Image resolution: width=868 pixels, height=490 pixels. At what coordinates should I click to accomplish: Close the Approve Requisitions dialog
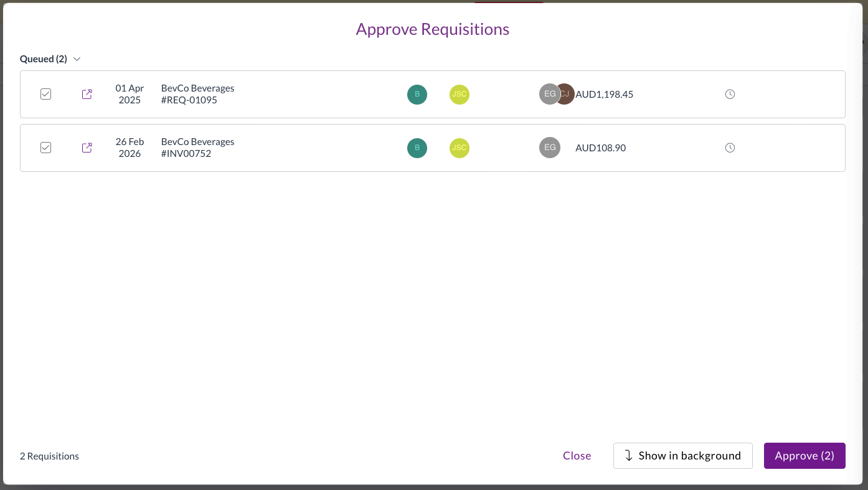[577, 456]
